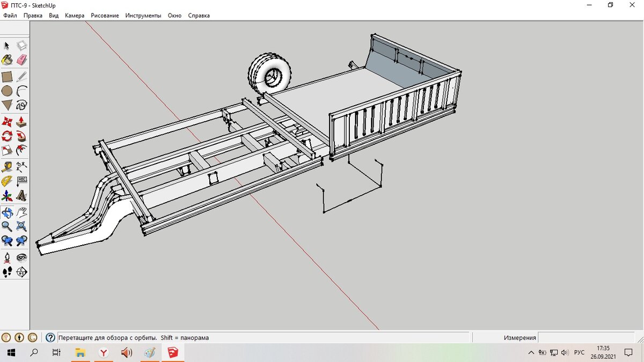Select the Move tool with red arrows
Screen dimensions: 644x362
[7, 122]
